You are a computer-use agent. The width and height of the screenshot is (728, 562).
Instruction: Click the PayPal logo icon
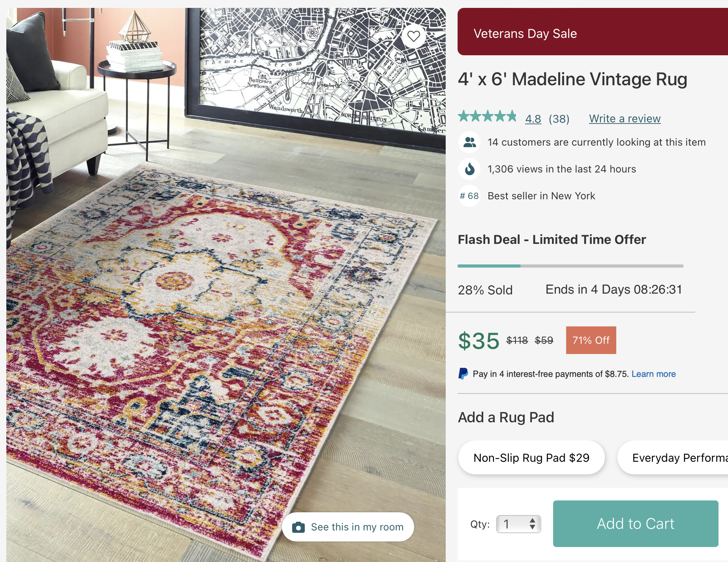point(463,374)
